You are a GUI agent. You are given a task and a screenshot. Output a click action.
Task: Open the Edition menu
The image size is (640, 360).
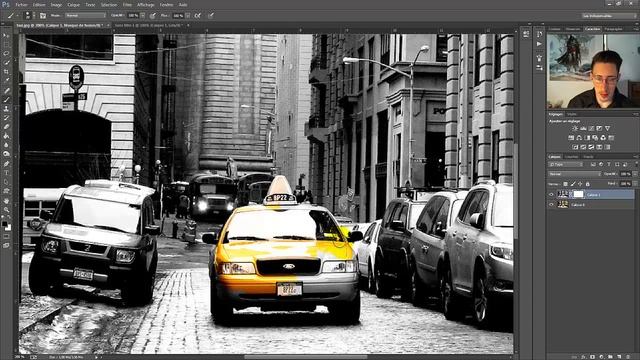39,5
